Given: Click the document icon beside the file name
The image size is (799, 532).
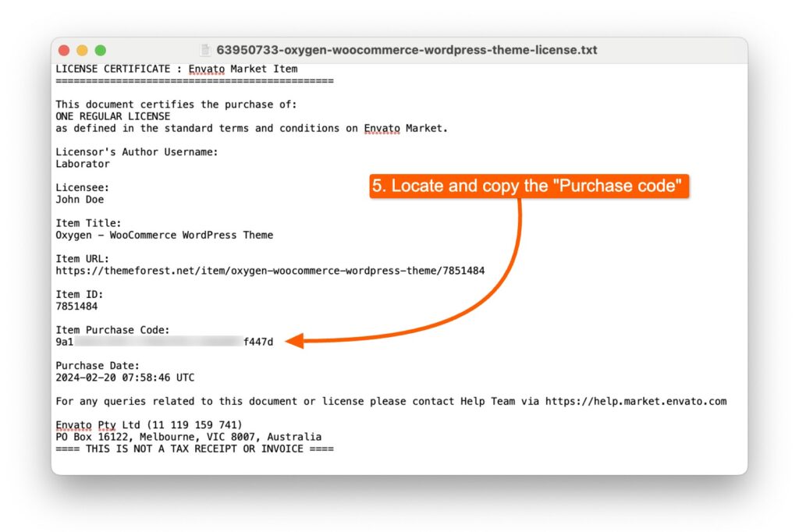Looking at the screenshot, I should click(x=205, y=50).
